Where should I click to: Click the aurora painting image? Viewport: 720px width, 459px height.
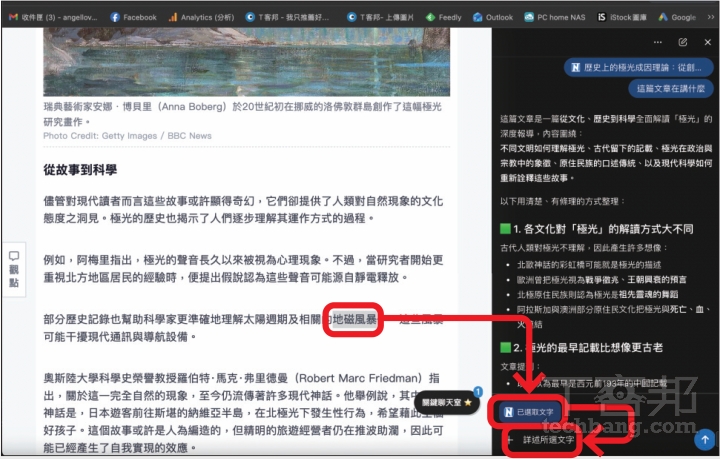(x=247, y=62)
